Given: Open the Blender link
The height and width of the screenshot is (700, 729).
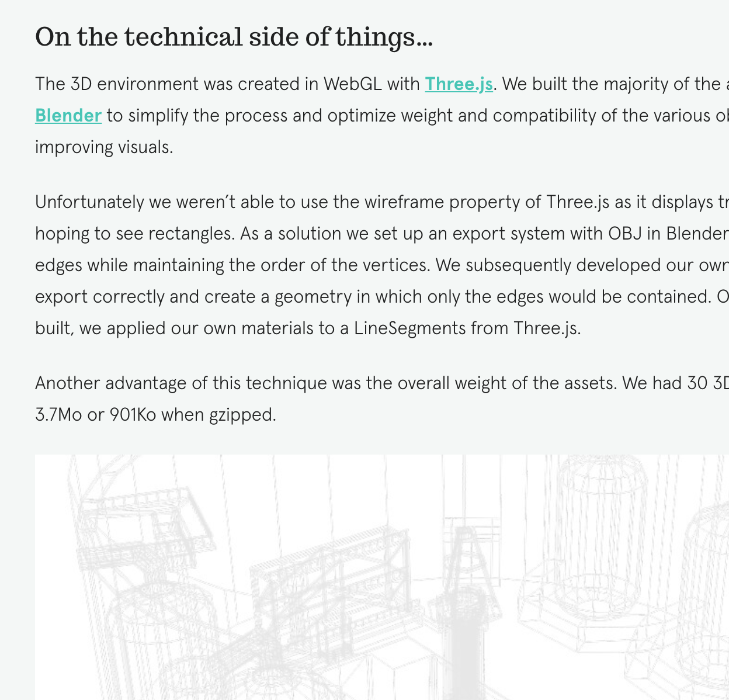Looking at the screenshot, I should [68, 116].
